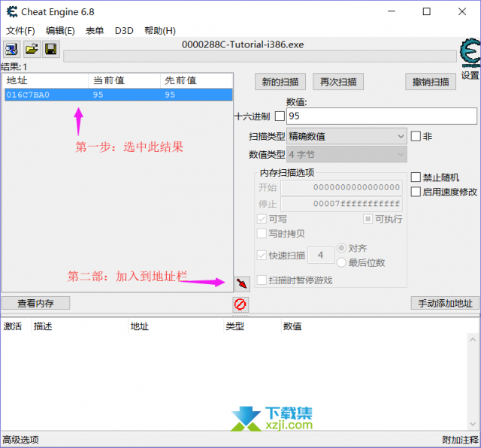The height and width of the screenshot is (448, 481).
Task: Select 最后位数 last digits radio button
Action: click(341, 262)
